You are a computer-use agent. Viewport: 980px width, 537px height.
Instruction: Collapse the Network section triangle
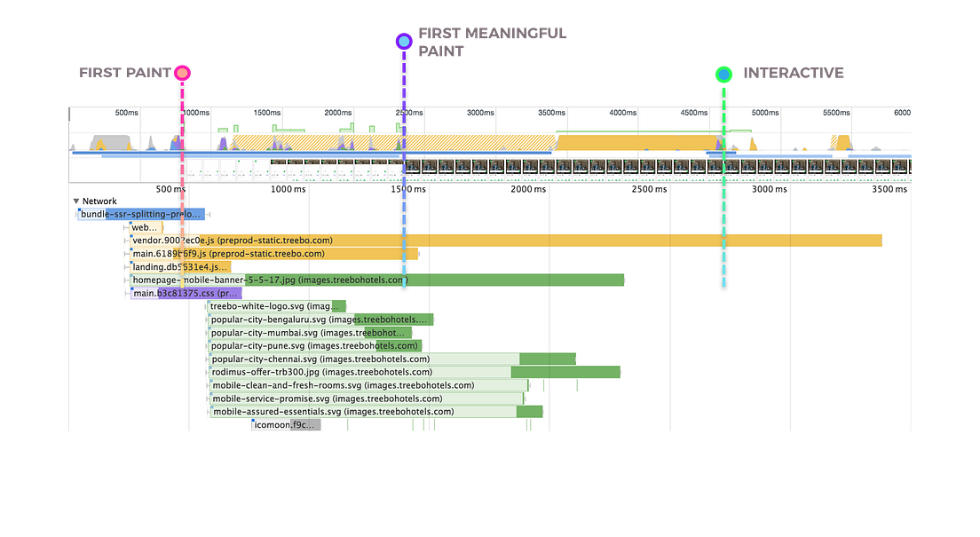(75, 201)
